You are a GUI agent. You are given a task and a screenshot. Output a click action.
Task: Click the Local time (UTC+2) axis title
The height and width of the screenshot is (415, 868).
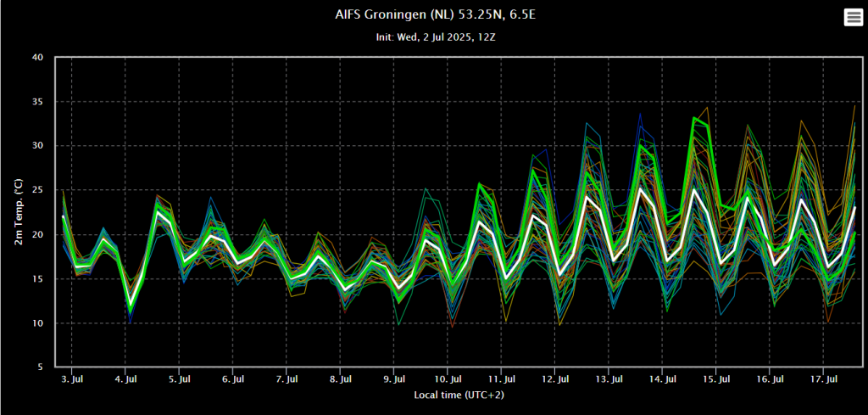point(459,395)
